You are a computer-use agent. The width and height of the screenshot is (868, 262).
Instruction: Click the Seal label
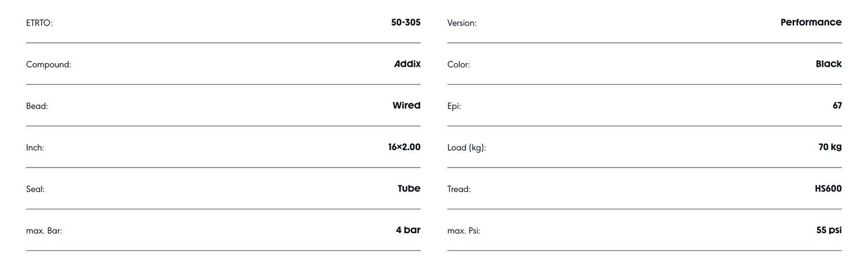[x=35, y=190]
